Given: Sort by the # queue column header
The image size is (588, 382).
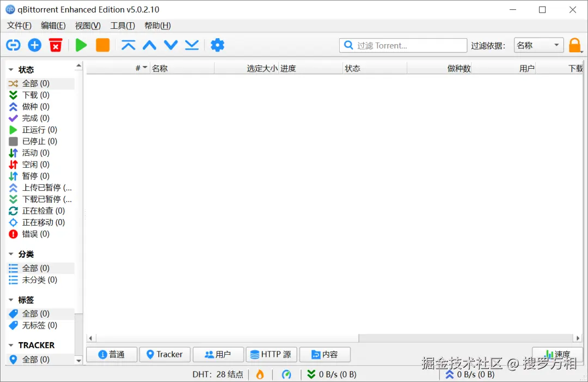Looking at the screenshot, I should pyautogui.click(x=118, y=68).
